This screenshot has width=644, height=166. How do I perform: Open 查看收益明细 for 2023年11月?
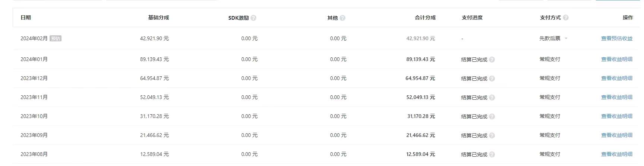[x=617, y=97]
